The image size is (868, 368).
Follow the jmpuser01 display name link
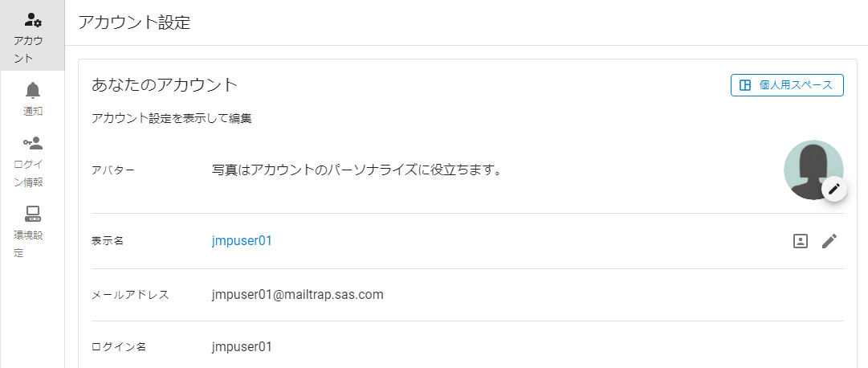(x=242, y=240)
